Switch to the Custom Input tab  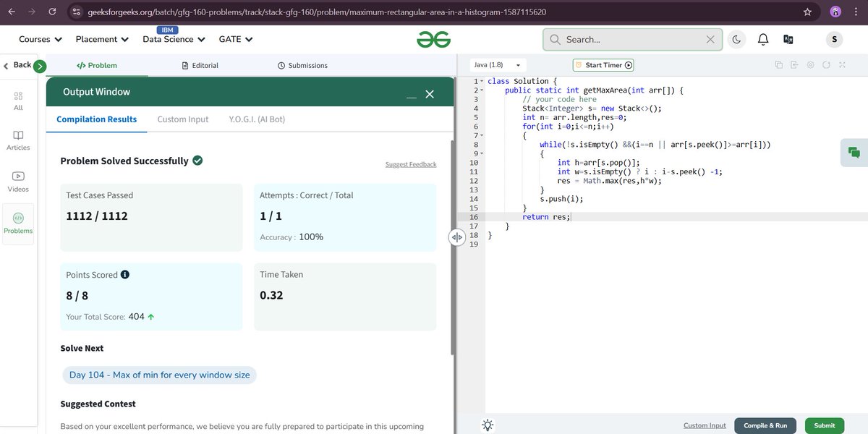click(x=182, y=119)
